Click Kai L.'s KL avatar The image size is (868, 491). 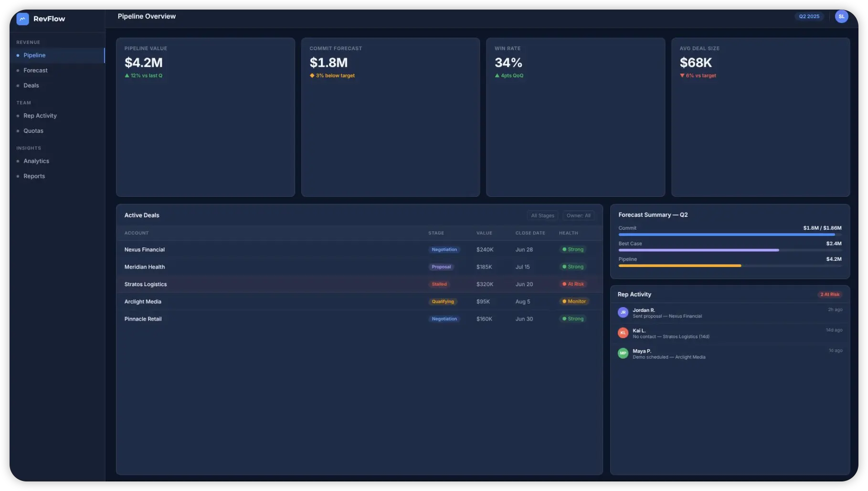(623, 333)
